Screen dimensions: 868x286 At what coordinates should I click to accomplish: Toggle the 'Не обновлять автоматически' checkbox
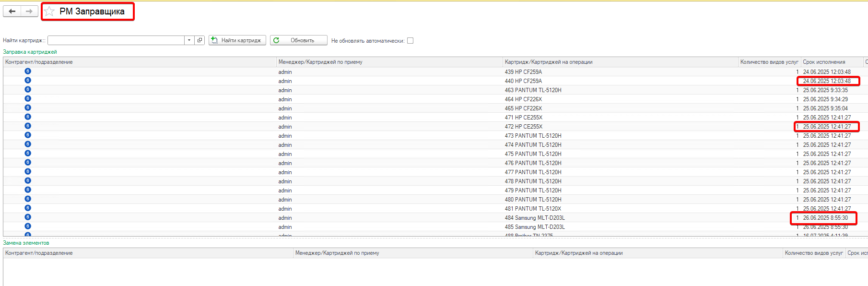410,41
